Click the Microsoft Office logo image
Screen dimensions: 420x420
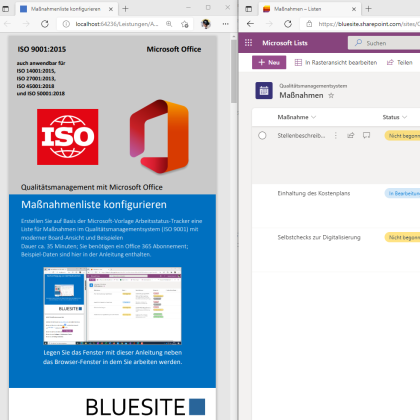[x=159, y=137]
